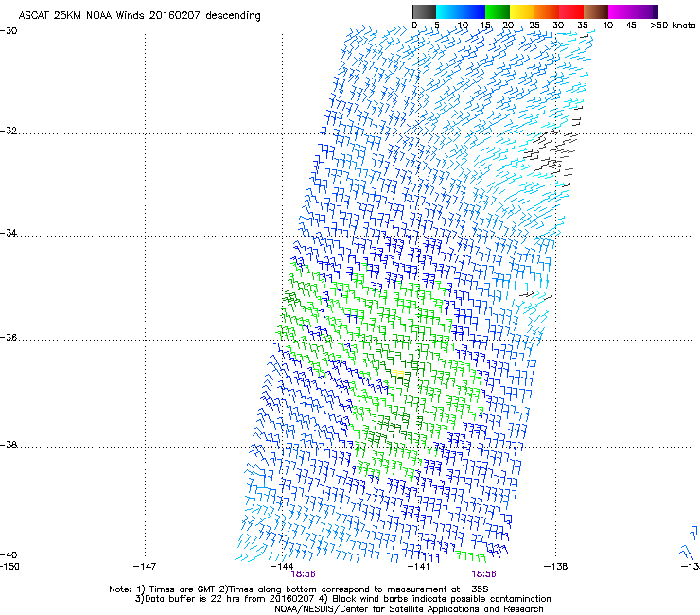
Task: Click the '-150' longitude axis label
Action: click(x=9, y=567)
